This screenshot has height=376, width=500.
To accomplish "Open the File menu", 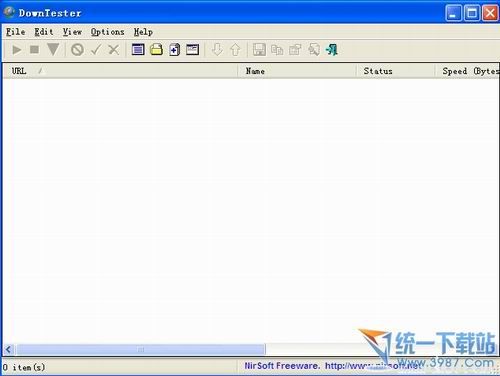I will coord(16,32).
